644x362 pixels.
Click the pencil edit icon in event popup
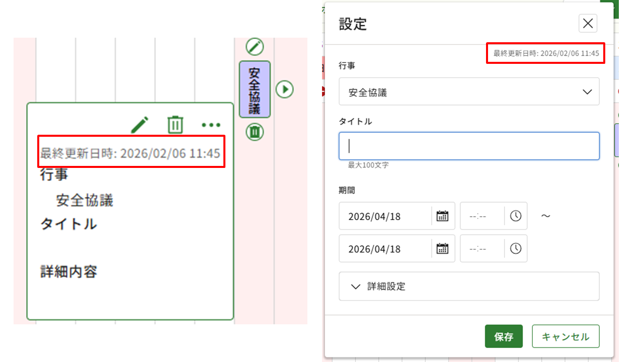point(140,125)
